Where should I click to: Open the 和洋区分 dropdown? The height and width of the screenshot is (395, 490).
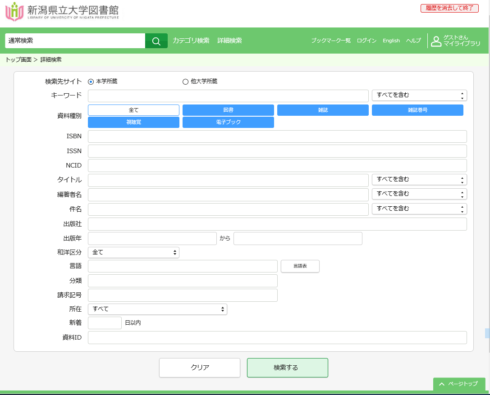[x=134, y=252]
